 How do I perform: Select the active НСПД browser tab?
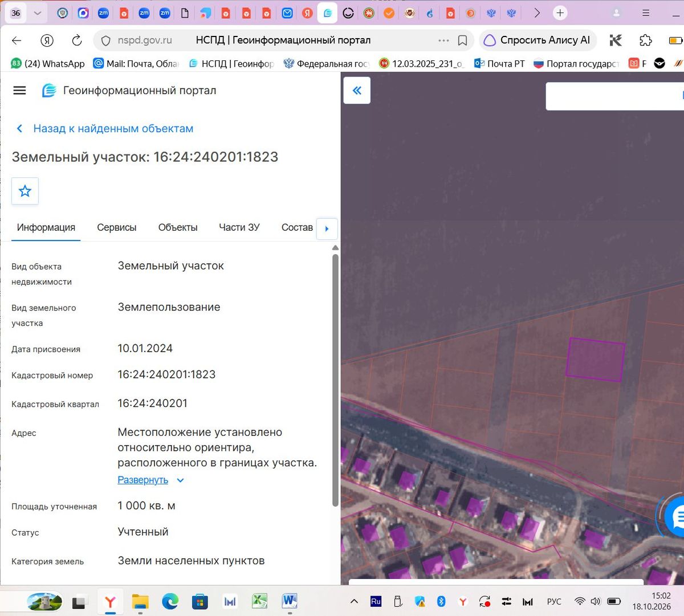327,13
